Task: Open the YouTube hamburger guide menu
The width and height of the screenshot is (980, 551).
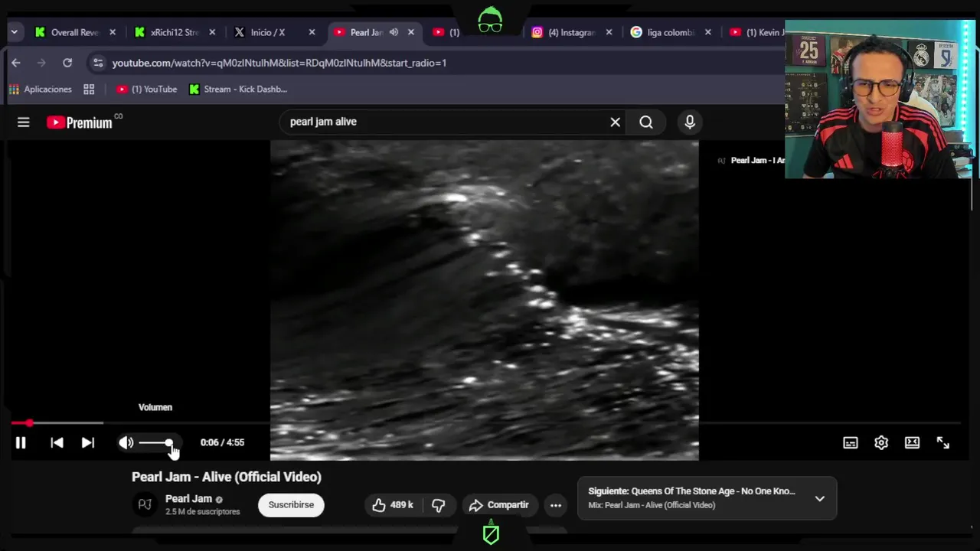Action: click(x=24, y=122)
